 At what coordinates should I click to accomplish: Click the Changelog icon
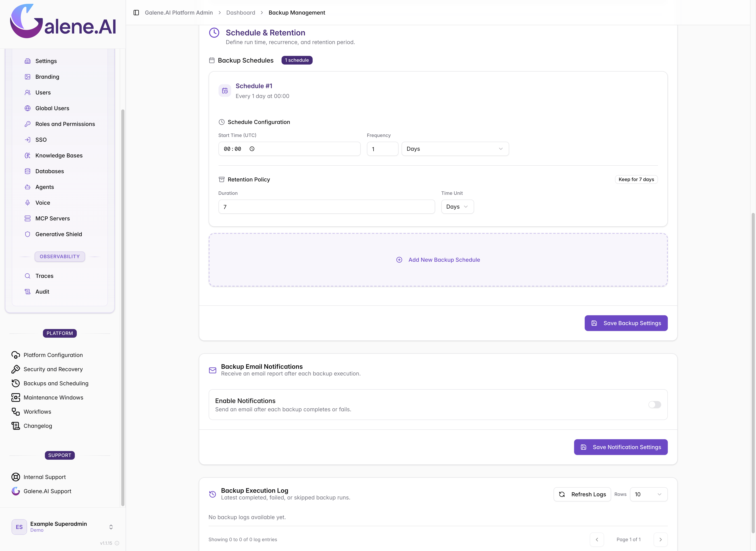[x=16, y=426]
